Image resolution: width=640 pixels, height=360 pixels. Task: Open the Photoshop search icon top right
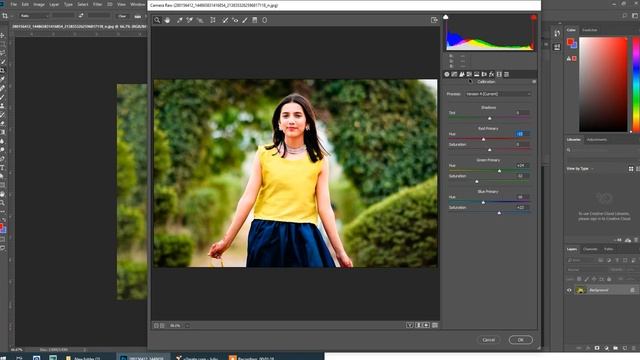(624, 16)
